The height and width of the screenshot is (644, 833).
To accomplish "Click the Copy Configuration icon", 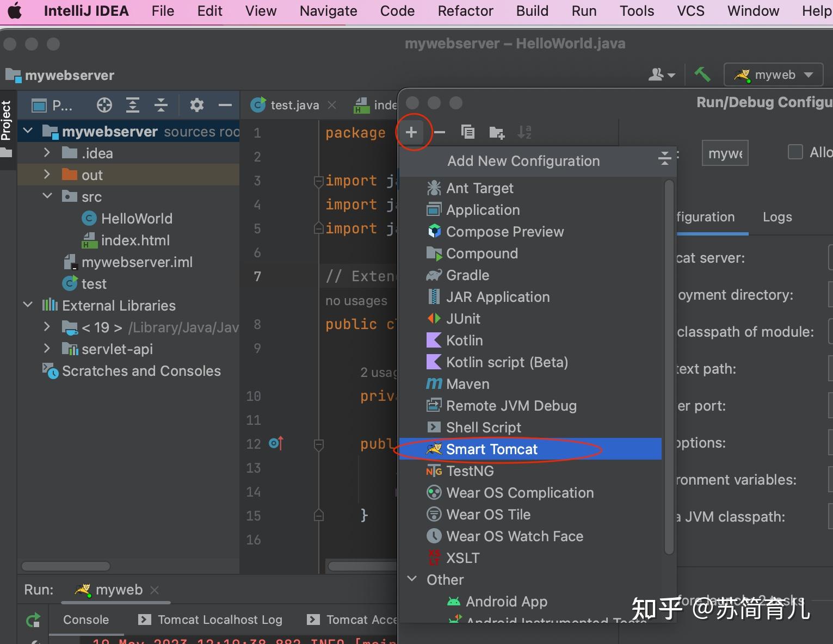I will click(x=467, y=132).
